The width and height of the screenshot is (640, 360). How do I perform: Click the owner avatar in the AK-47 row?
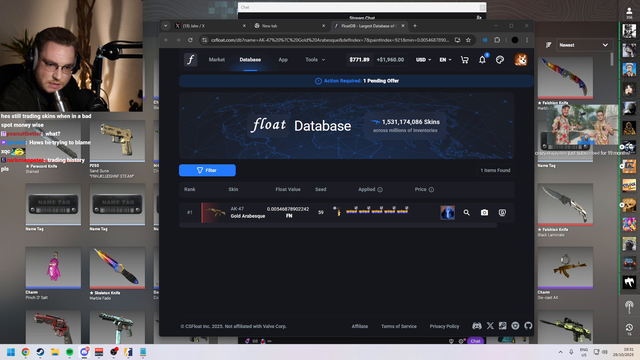point(447,213)
